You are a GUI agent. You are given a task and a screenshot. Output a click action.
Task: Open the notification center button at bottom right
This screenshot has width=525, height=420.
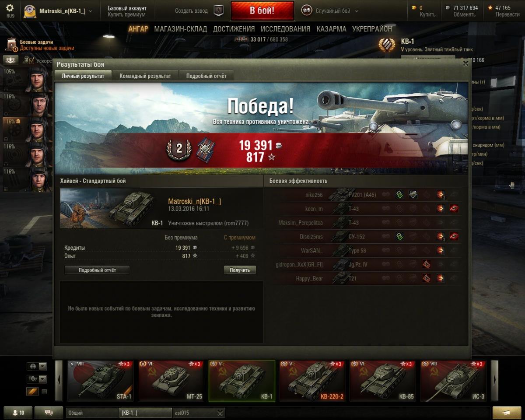click(x=507, y=413)
